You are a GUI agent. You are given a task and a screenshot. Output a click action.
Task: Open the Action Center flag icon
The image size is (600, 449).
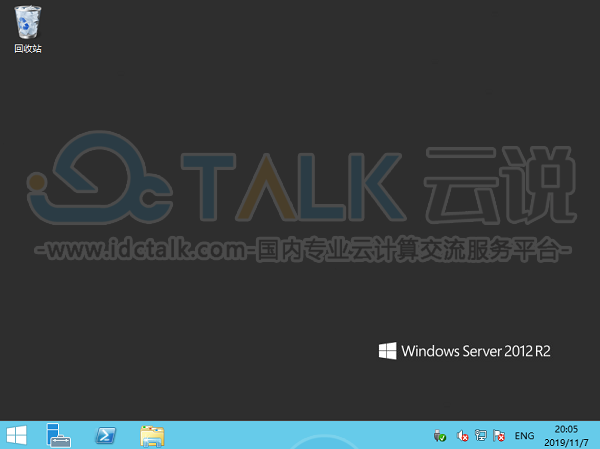[499, 436]
